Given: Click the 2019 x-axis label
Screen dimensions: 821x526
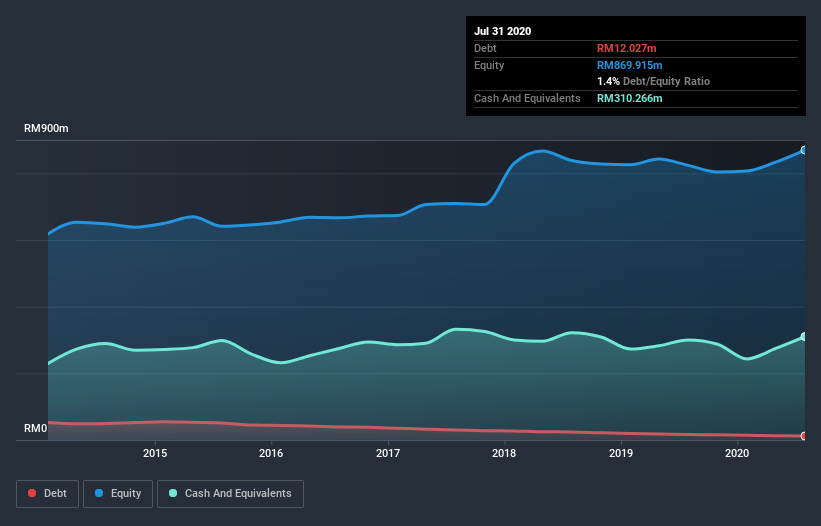Looking at the screenshot, I should [x=621, y=453].
